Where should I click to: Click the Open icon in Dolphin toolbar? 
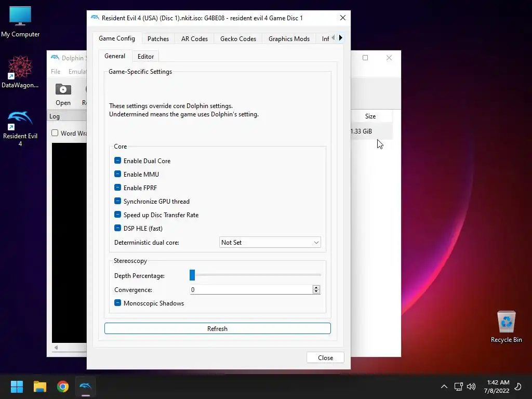63,95
